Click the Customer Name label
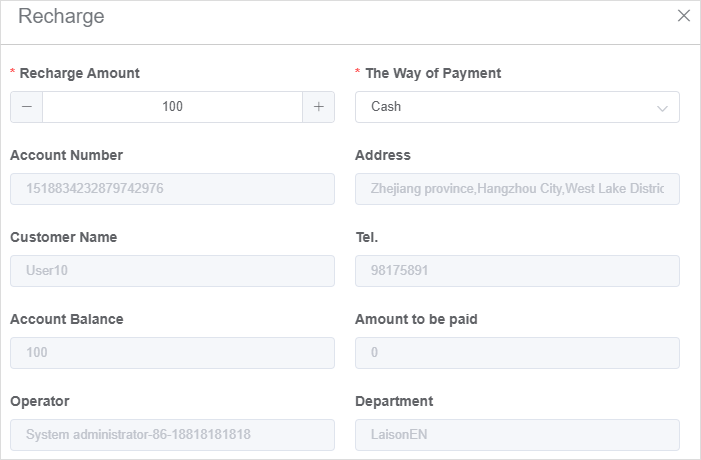 63,237
